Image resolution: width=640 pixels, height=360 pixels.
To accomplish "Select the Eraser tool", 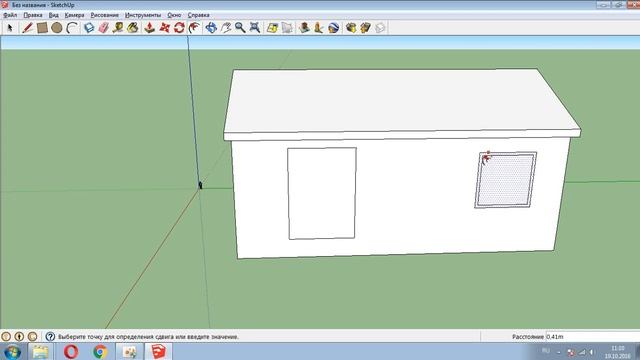I will (x=104, y=28).
